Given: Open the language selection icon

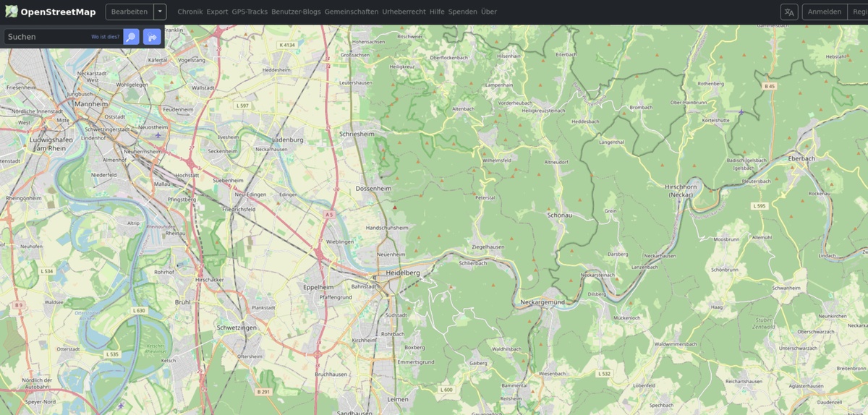Looking at the screenshot, I should 788,12.
